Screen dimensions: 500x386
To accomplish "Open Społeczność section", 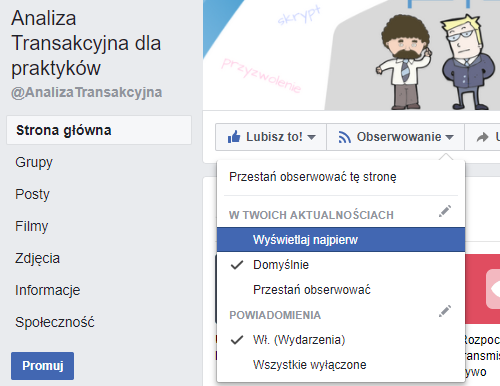I will pyautogui.click(x=55, y=322).
